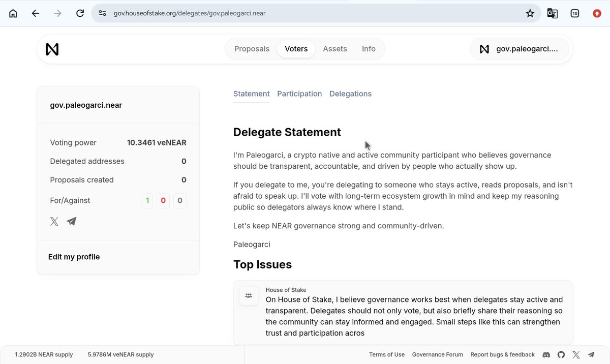Viewport: 610px width, 364px height.
Task: Open Terms of Use link
Action: [x=387, y=355]
